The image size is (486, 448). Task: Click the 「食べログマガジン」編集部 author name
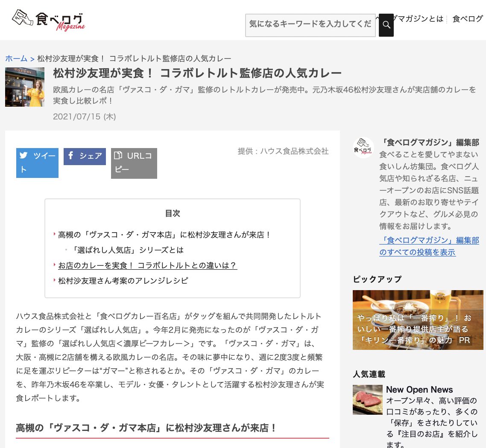click(429, 143)
